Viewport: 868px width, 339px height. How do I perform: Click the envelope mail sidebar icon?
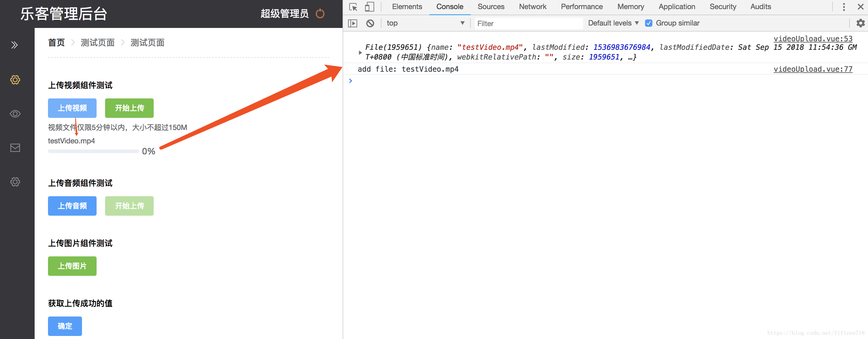click(15, 148)
